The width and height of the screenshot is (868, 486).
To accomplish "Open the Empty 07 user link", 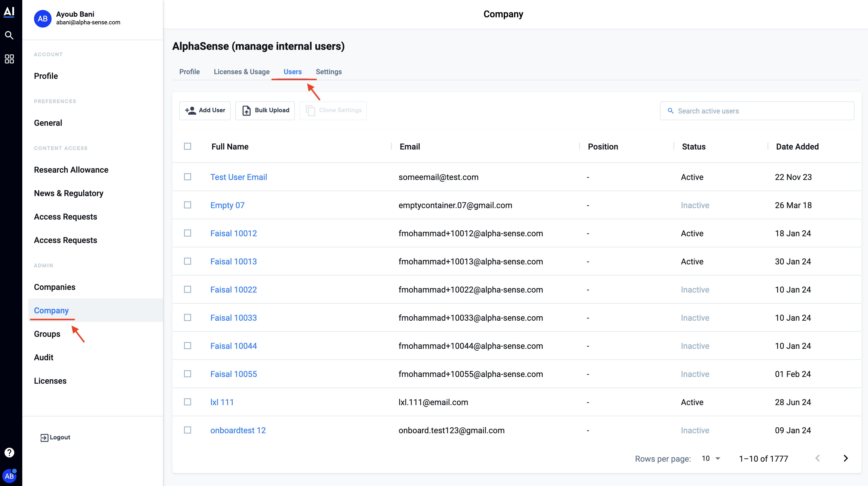I will (227, 205).
